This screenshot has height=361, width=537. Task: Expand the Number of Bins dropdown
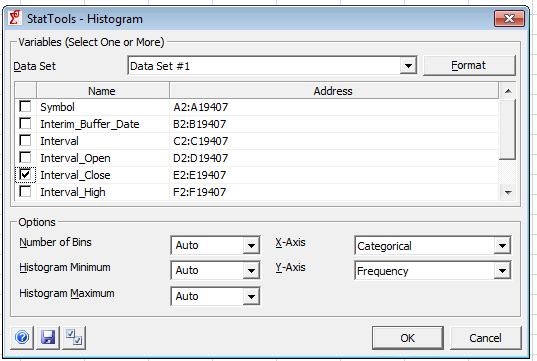point(251,245)
